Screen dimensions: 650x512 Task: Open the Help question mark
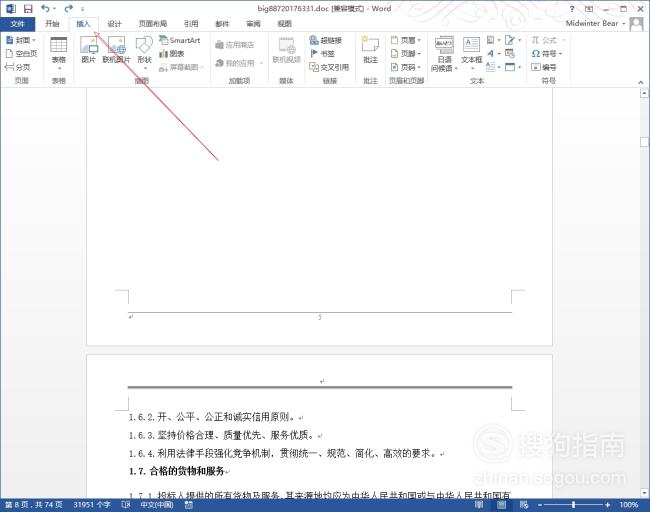coord(572,9)
